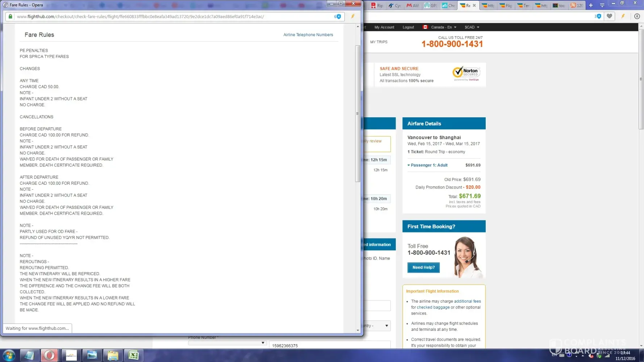Switch to the 'Che' tab

pyautogui.click(x=448, y=5)
